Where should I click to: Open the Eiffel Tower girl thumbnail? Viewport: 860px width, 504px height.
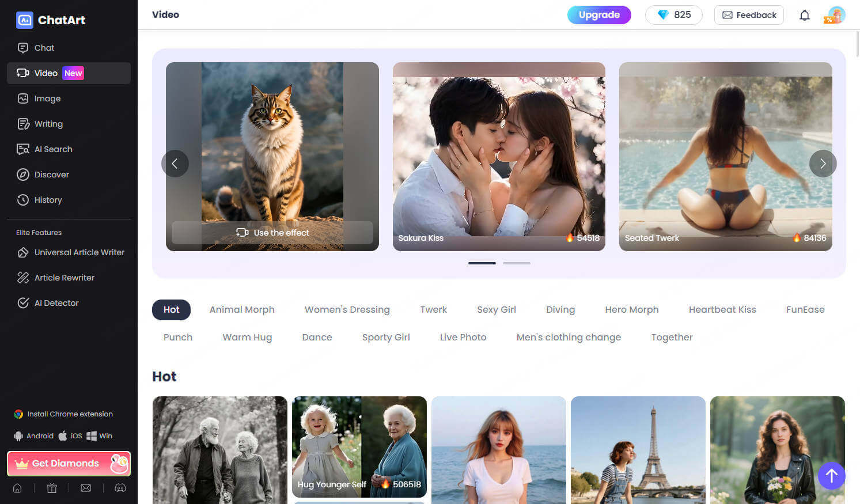click(638, 450)
